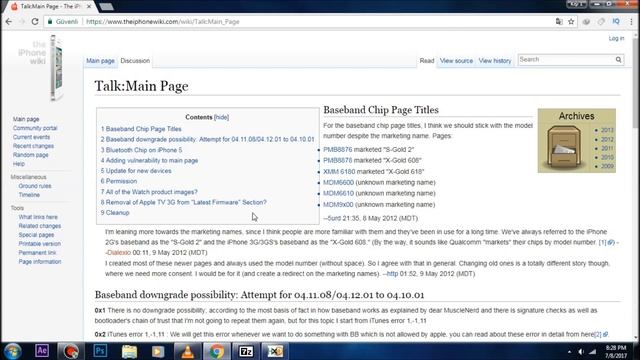
Task: Jump to 5 Update for new devices
Action: tap(136, 171)
